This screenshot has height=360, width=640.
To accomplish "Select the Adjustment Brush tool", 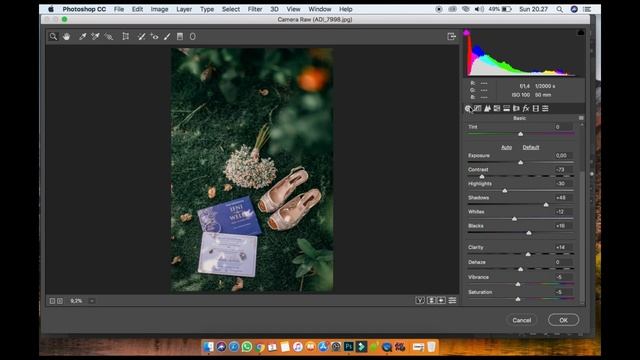I will pyautogui.click(x=167, y=36).
